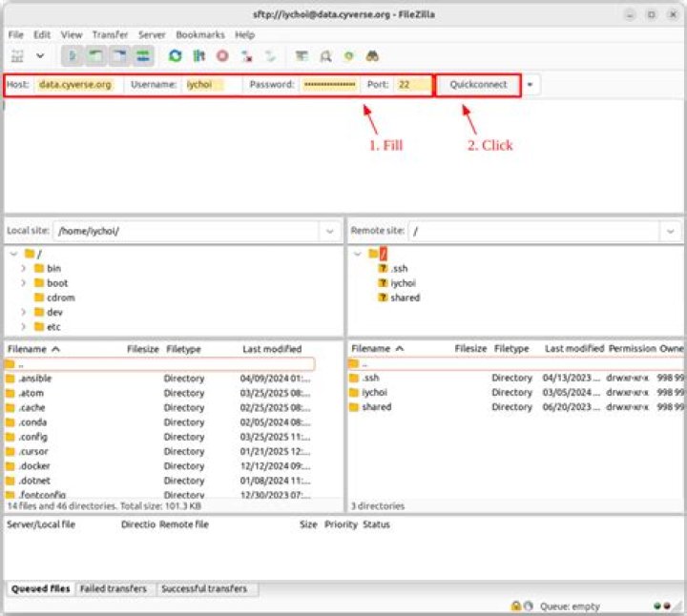Expand the local boot folder

pos(23,283)
